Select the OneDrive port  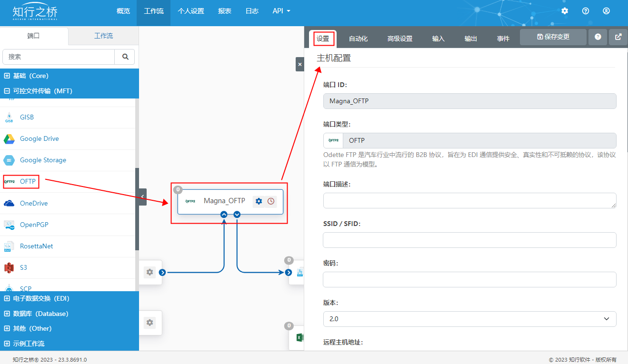tap(34, 204)
